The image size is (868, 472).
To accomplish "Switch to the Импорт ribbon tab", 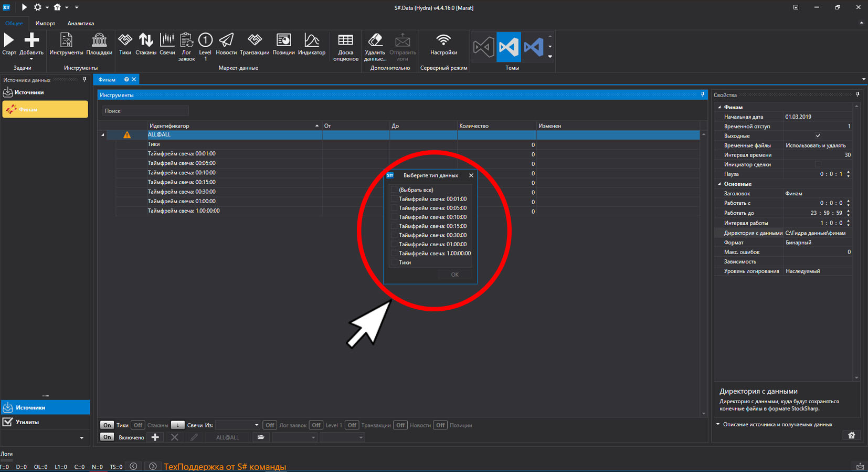I will tap(45, 23).
